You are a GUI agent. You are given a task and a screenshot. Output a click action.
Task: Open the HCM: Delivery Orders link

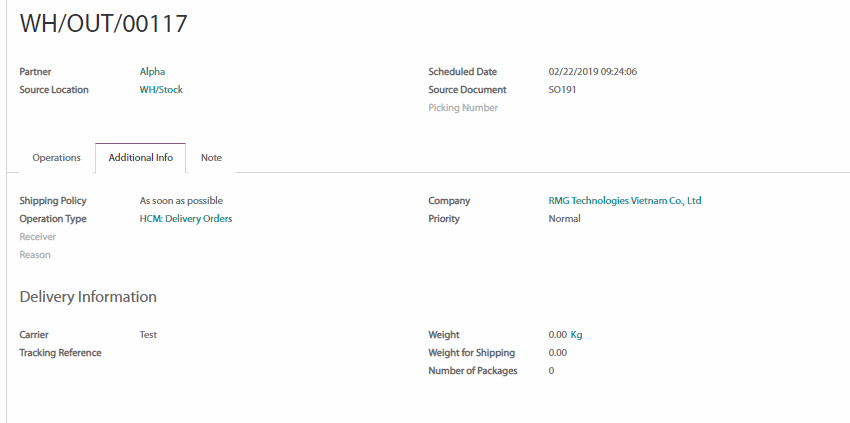tap(186, 219)
